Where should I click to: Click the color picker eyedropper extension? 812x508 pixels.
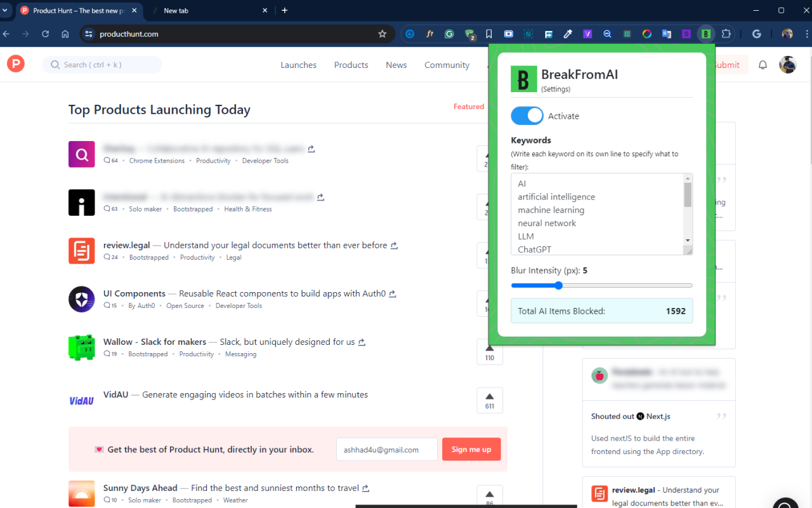pos(568,34)
